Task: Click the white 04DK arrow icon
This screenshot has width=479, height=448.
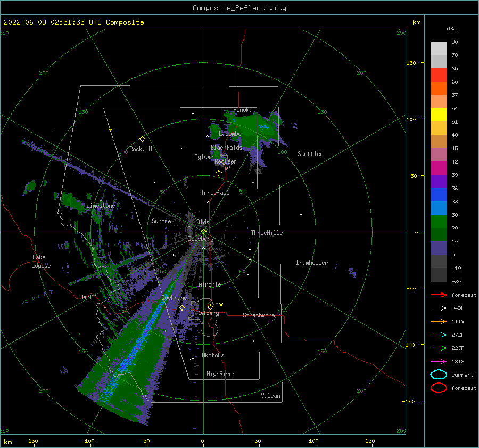Action: [439, 308]
